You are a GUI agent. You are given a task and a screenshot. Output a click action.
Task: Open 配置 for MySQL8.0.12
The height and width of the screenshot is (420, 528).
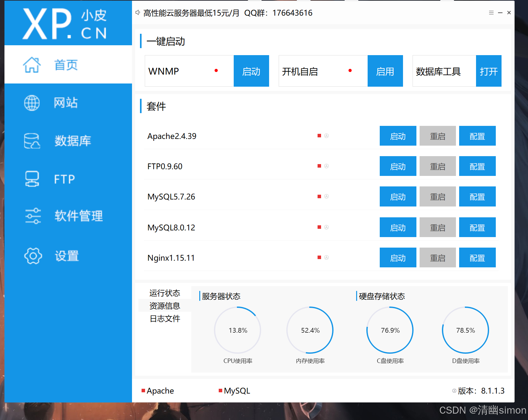click(477, 227)
